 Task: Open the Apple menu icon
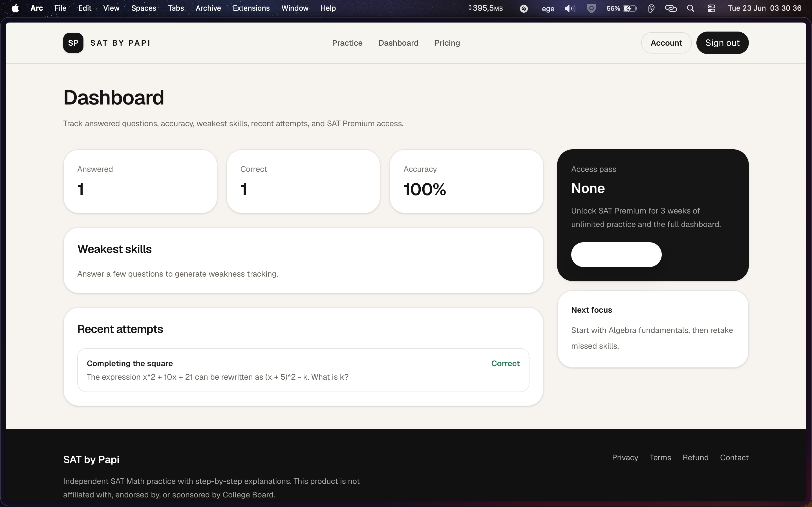(x=15, y=8)
